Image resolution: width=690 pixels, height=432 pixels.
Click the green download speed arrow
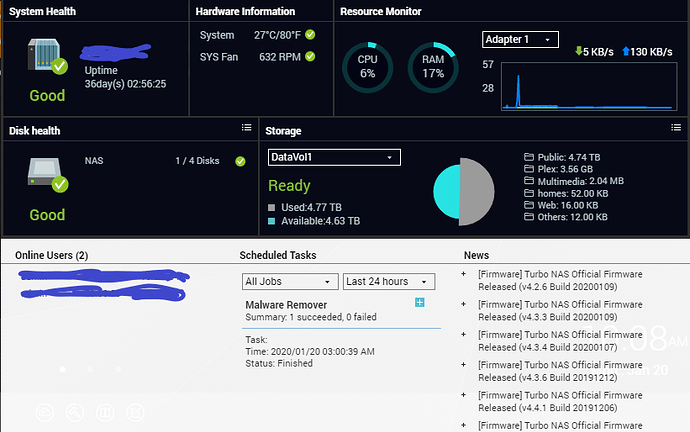tap(579, 51)
